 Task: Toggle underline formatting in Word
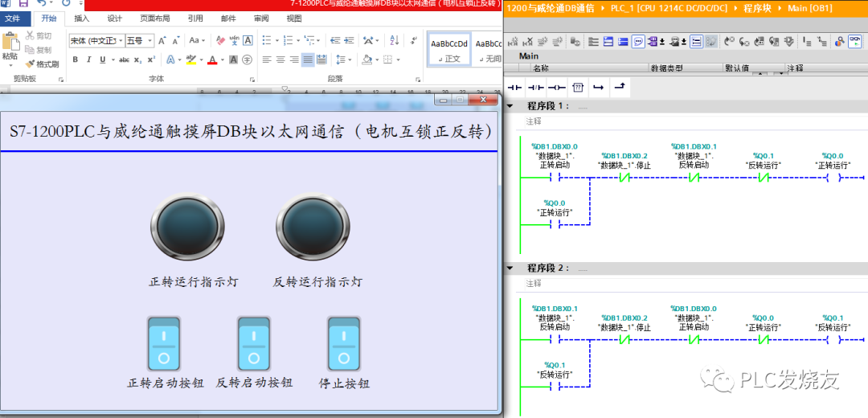pyautogui.click(x=102, y=59)
